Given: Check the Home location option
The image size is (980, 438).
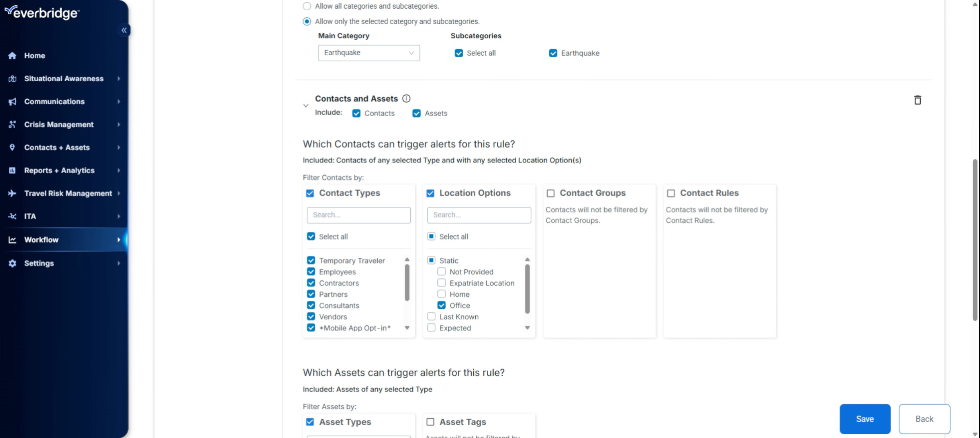Looking at the screenshot, I should tap(441, 294).
